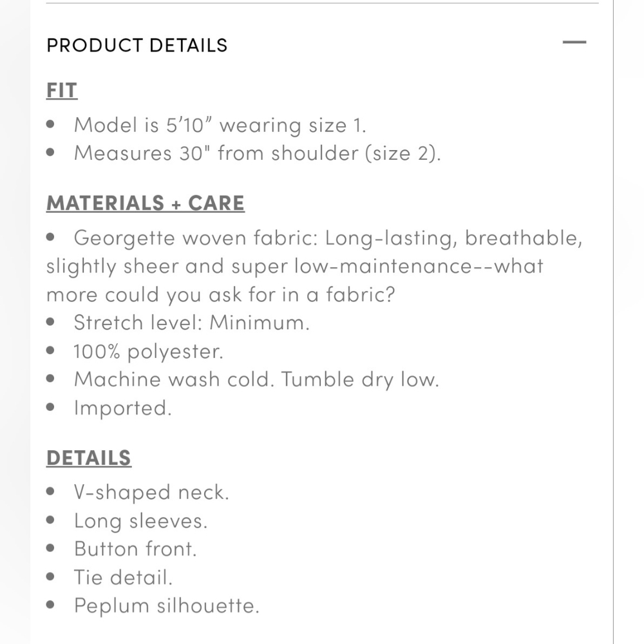This screenshot has height=644, width=644.
Task: Open the MATERIALS + CARE heading
Action: click(x=146, y=204)
